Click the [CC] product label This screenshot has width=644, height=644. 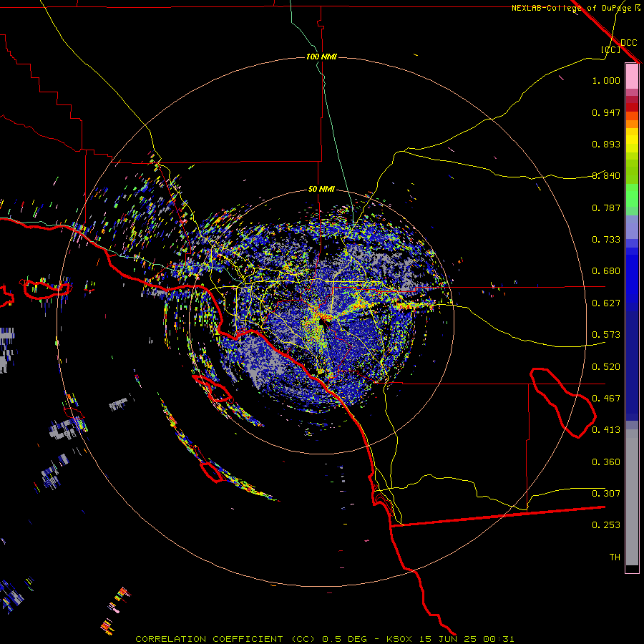[x=610, y=49]
